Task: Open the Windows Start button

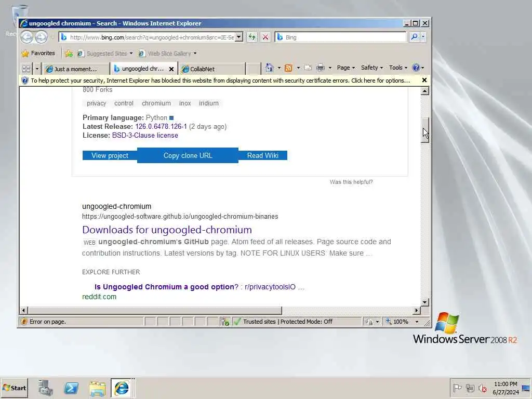Action: tap(14, 388)
